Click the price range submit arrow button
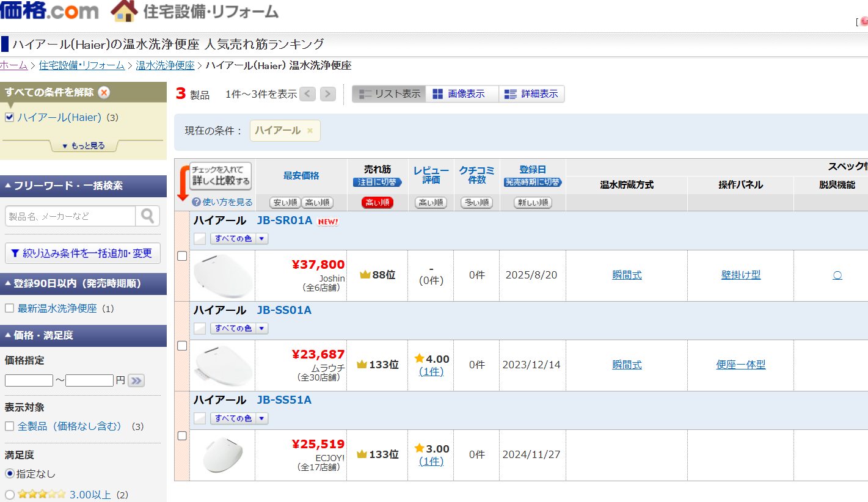Image resolution: width=868 pixels, height=502 pixels. 136,380
